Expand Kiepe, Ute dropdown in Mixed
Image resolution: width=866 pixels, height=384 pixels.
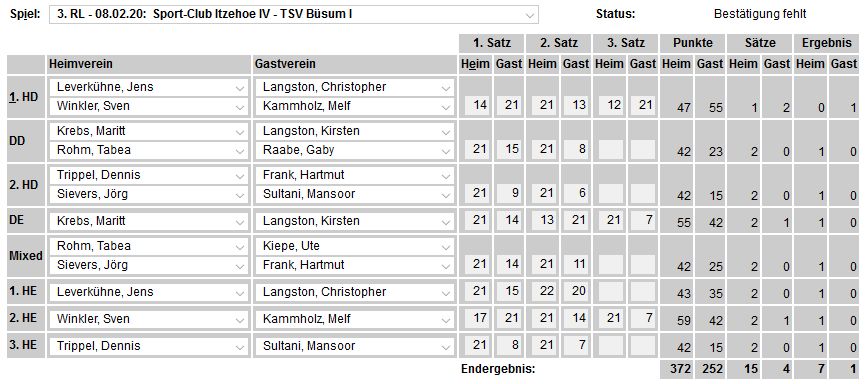point(355,246)
